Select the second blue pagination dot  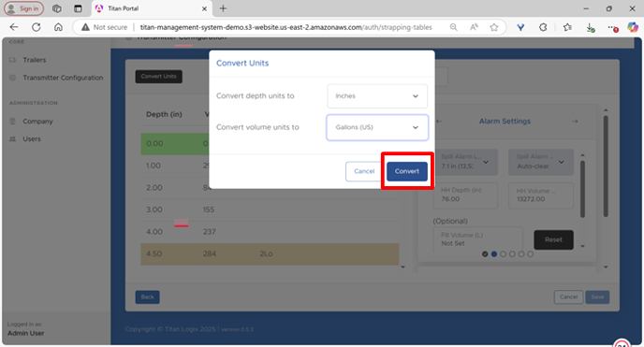coord(494,254)
